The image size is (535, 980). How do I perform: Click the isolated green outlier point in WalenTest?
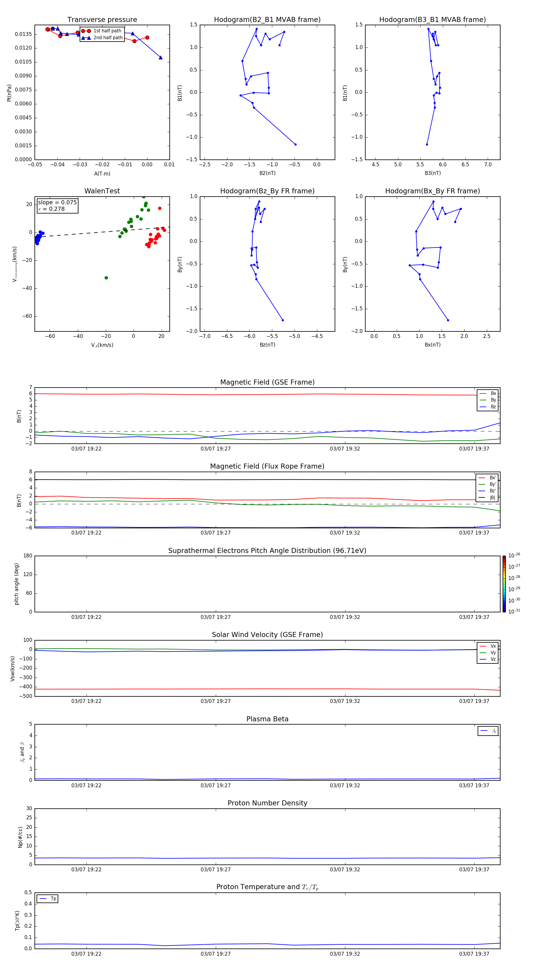click(106, 278)
